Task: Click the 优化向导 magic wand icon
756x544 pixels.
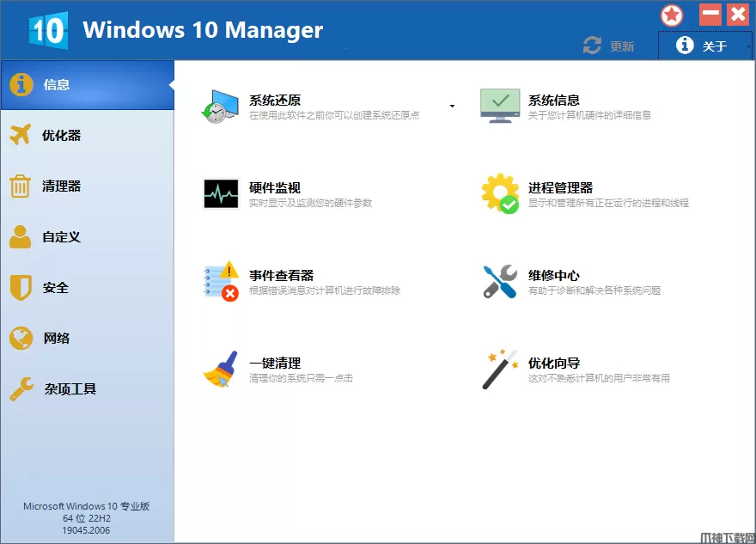Action: pyautogui.click(x=500, y=369)
